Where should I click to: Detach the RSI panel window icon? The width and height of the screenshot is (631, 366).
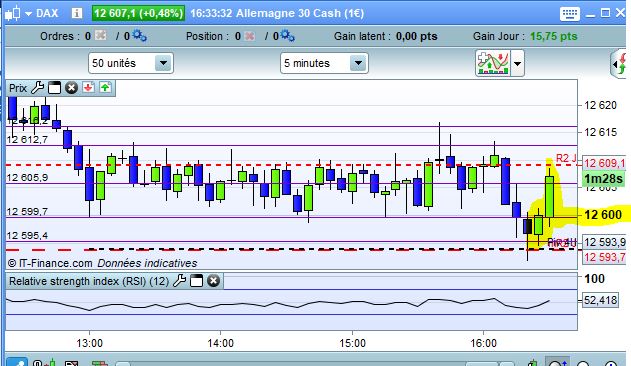pyautogui.click(x=196, y=281)
